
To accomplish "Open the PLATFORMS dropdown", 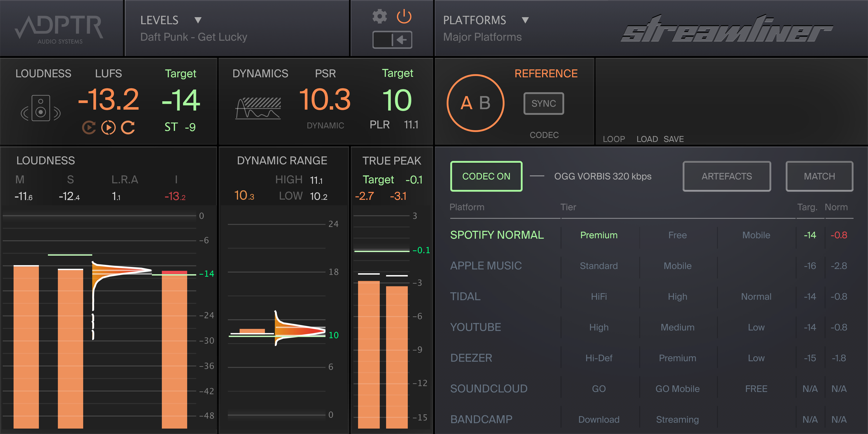I will tap(525, 20).
